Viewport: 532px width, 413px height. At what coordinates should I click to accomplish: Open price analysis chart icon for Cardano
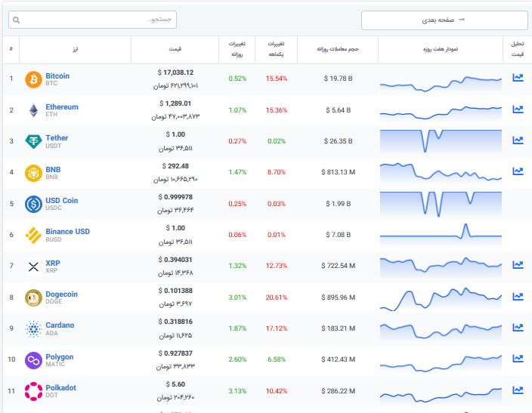(x=518, y=327)
